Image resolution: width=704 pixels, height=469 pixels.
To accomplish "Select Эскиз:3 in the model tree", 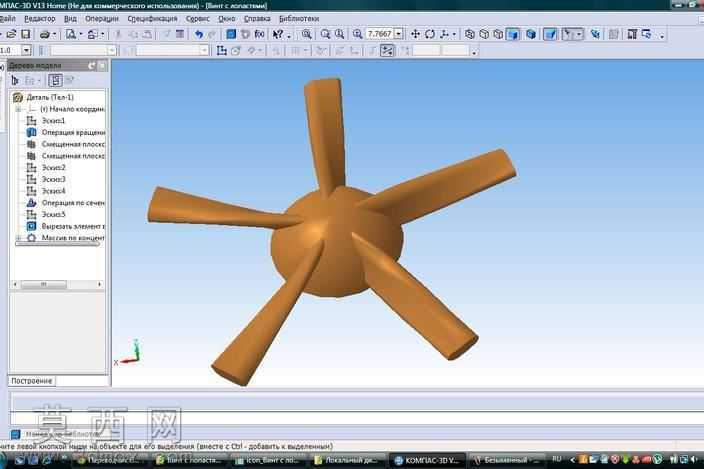I will (x=53, y=179).
